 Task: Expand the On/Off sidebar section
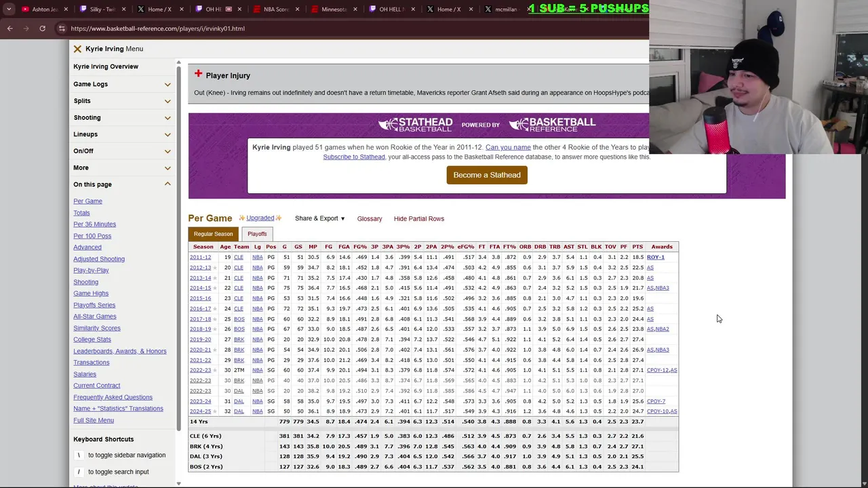coord(167,151)
